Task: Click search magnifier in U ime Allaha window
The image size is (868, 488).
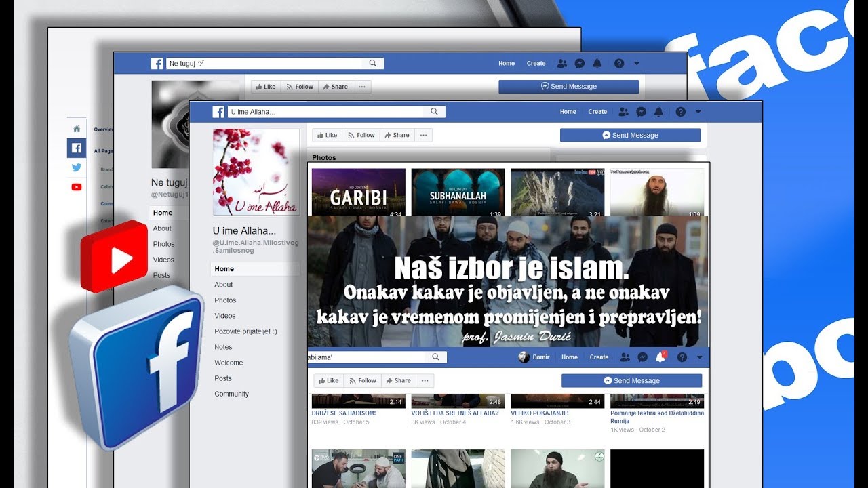Action: pos(434,112)
